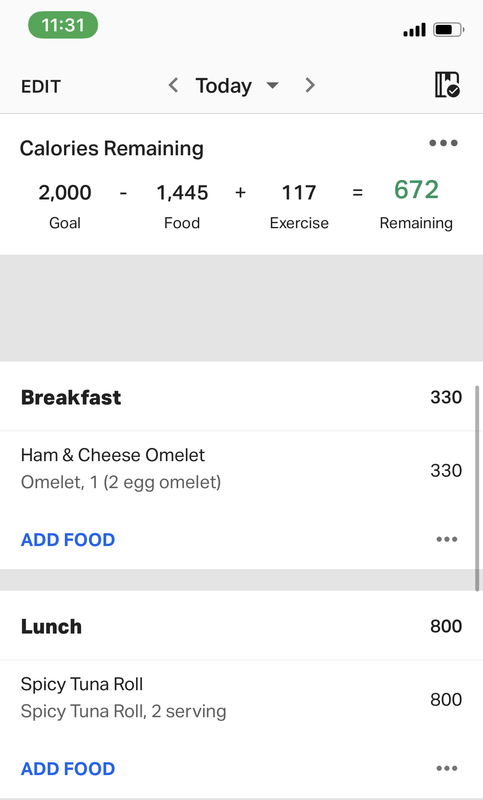This screenshot has height=800, width=483.
Task: Open Breakfast more options dots
Action: click(x=447, y=539)
